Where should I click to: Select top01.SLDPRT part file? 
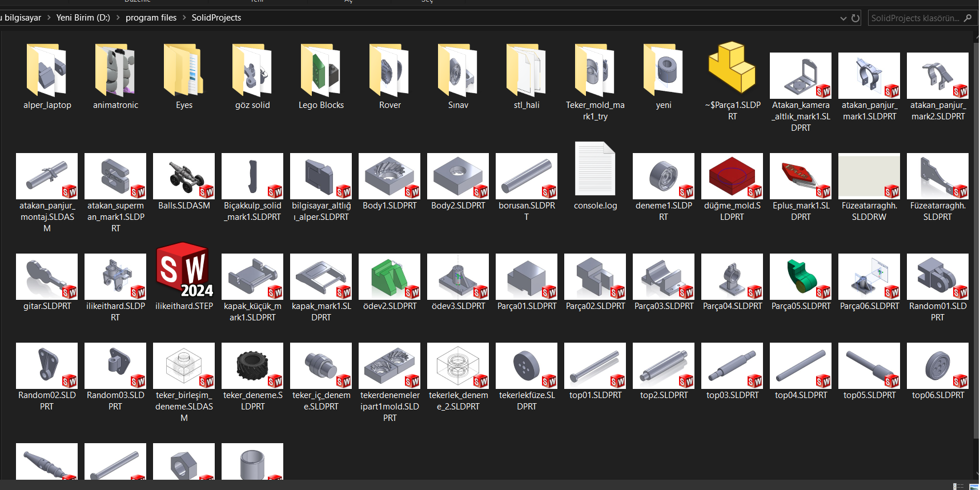pyautogui.click(x=595, y=372)
